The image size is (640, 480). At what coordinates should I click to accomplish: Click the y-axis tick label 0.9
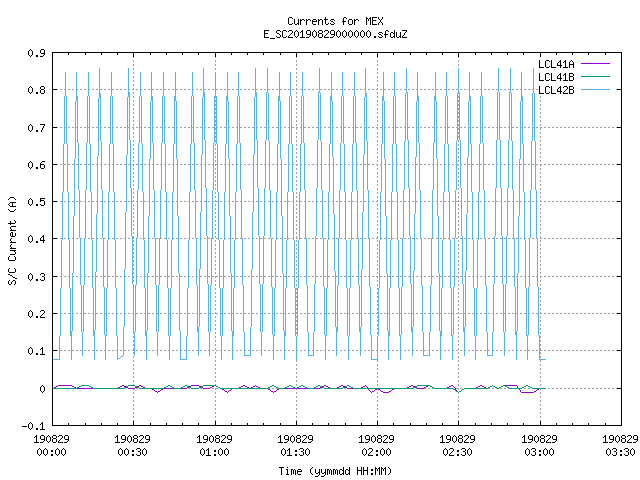coord(36,53)
